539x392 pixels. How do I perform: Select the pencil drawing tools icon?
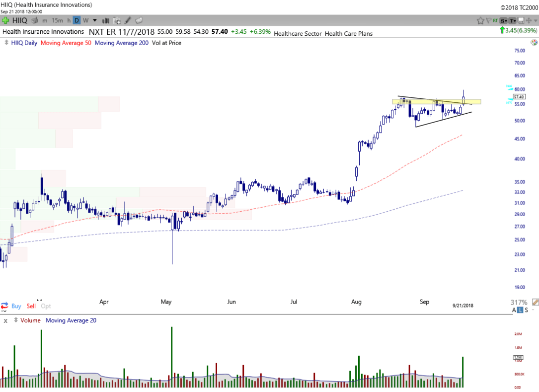tap(128, 20)
